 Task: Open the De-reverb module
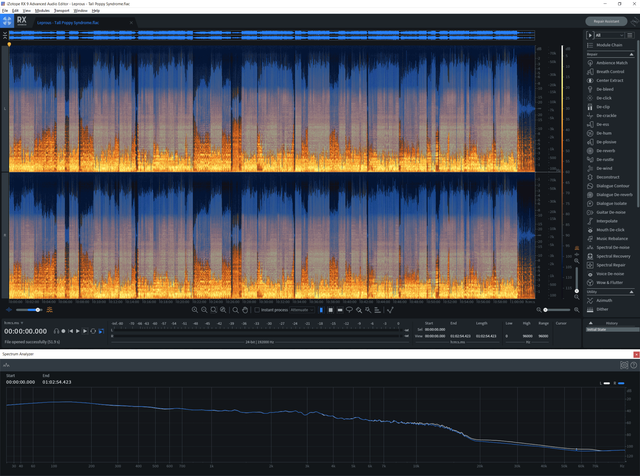[x=601, y=151]
